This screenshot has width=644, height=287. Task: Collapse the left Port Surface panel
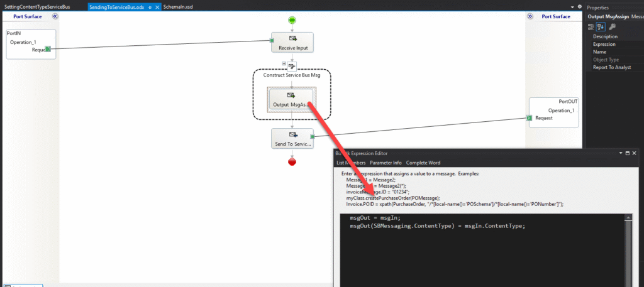(55, 17)
